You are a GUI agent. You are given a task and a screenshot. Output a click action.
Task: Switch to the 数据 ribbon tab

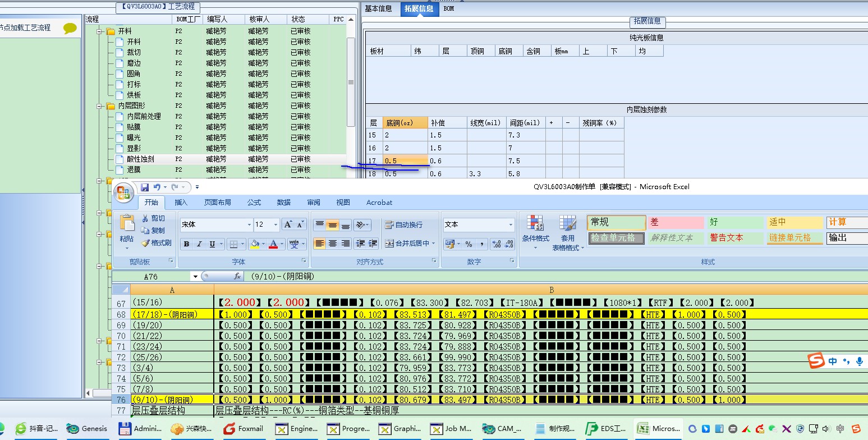(284, 203)
